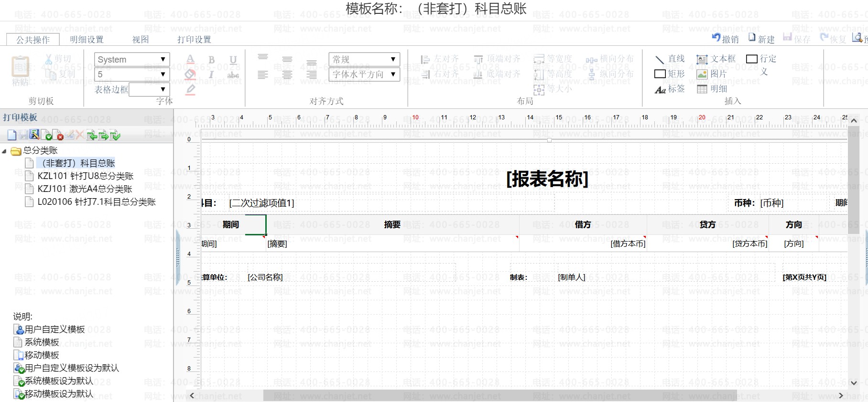Click the Paste (粘贴) clipboard icon
This screenshot has width=868, height=402.
click(21, 67)
